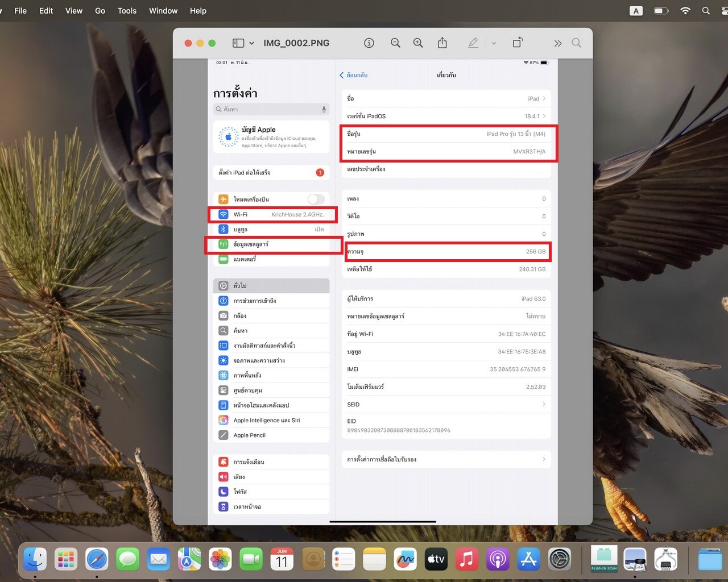Check the battery status in menu bar
Screen dimensions: 728x582
pos(661,11)
